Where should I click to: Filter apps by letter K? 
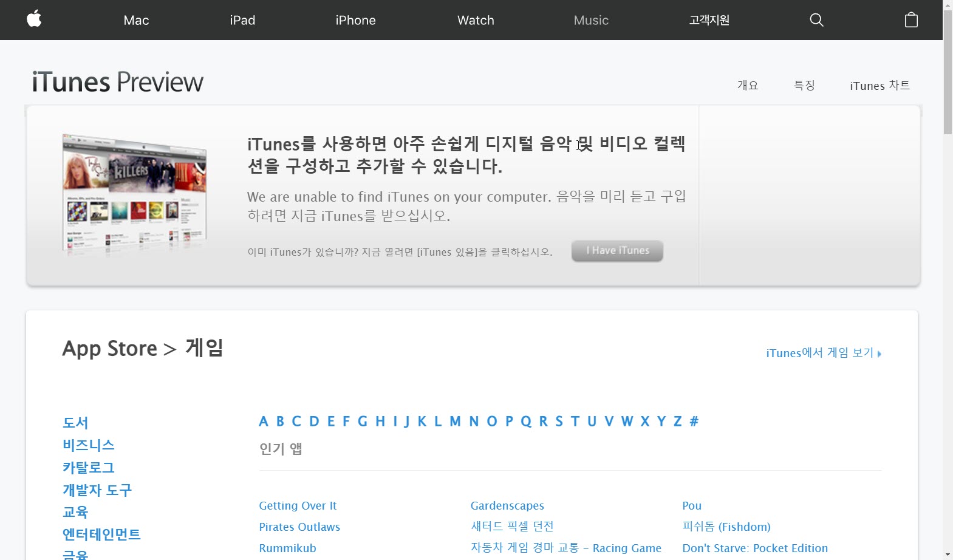tap(422, 422)
